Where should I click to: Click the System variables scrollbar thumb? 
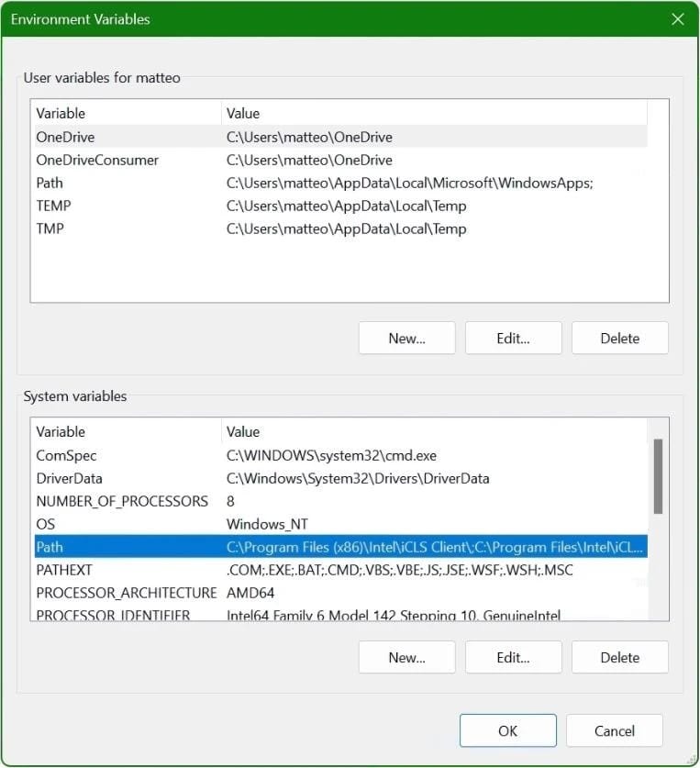[657, 475]
